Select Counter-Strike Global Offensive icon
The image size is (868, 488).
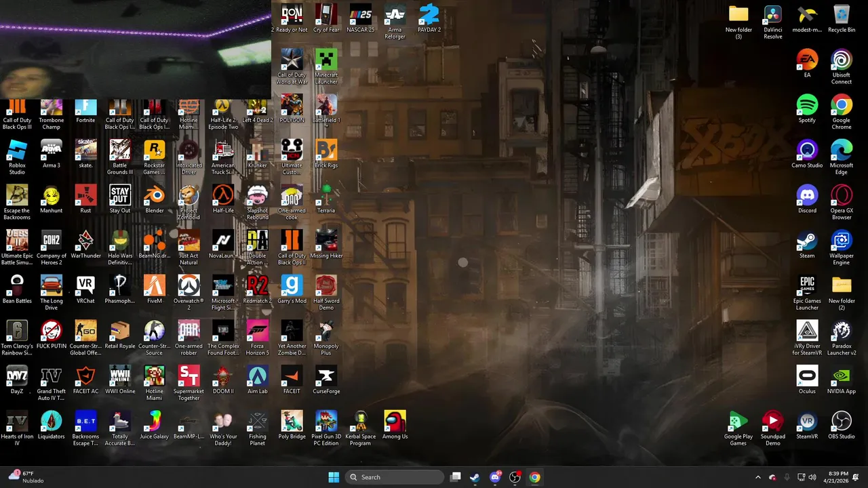pos(85,338)
